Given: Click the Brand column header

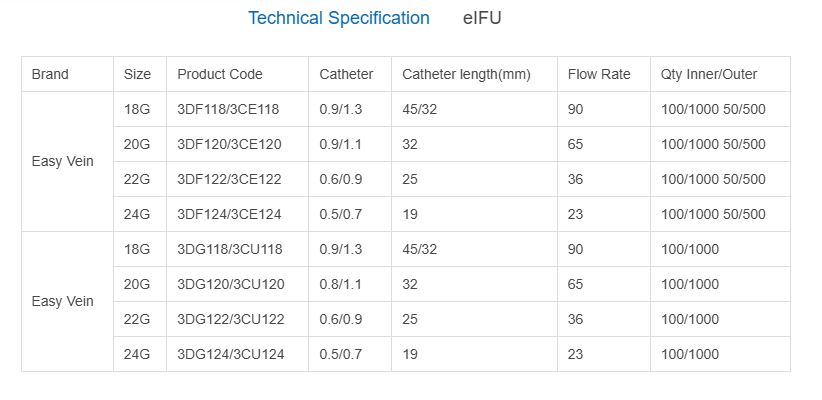Looking at the screenshot, I should tap(50, 74).
